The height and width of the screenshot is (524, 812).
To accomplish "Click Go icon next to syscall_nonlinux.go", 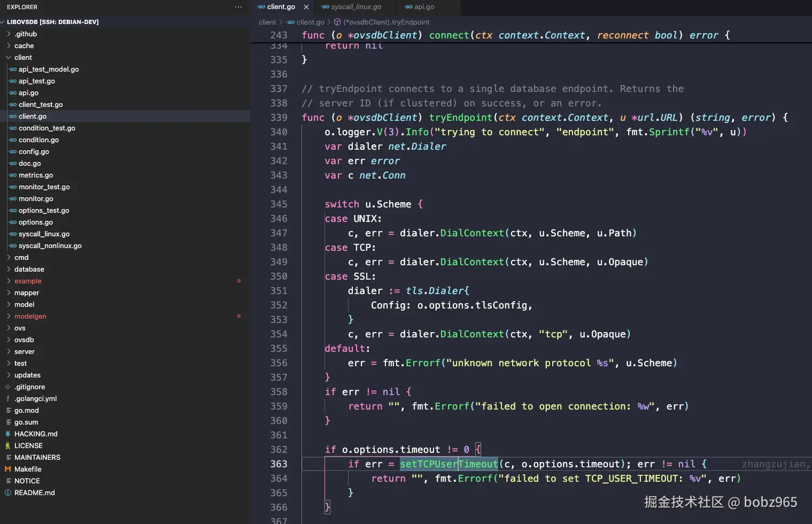I will click(13, 245).
